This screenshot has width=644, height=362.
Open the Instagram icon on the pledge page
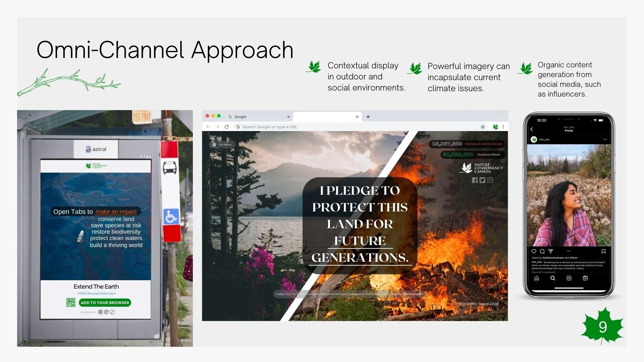pos(490,180)
